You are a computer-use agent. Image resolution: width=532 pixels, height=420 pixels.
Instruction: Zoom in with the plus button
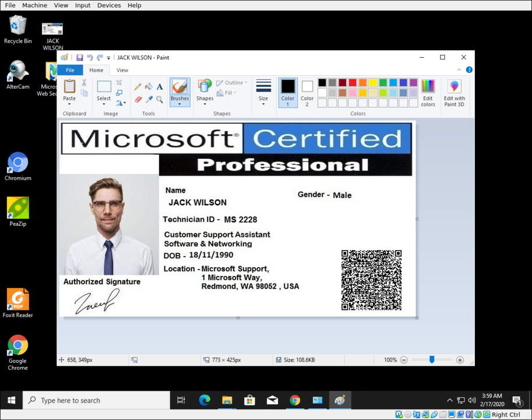coord(460,360)
